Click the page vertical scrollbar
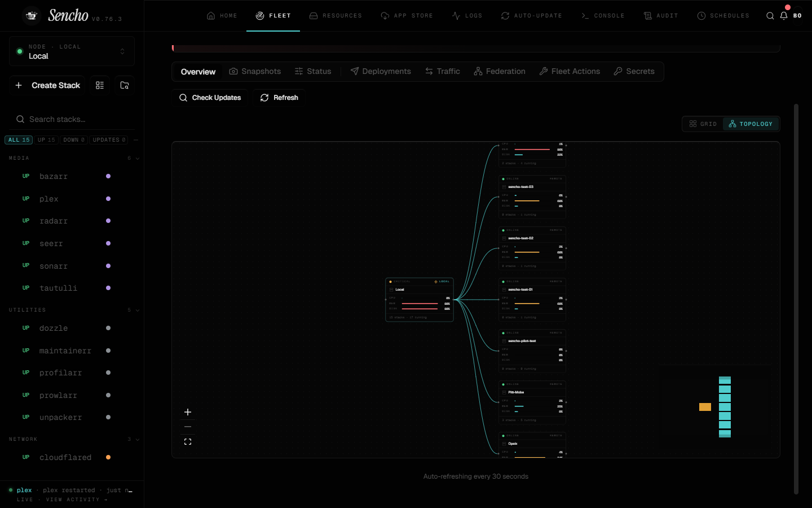 (x=796, y=299)
